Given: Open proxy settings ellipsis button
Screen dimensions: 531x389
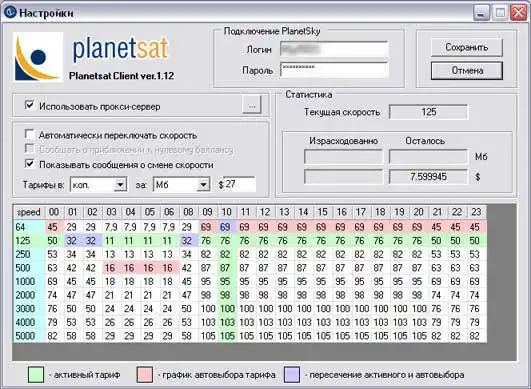Looking at the screenshot, I should click(252, 105).
